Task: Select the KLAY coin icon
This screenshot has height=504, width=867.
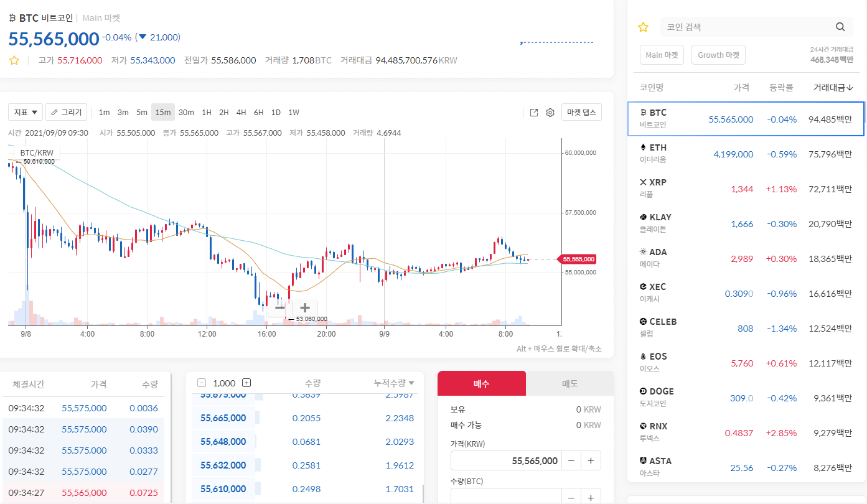Action: [x=644, y=217]
